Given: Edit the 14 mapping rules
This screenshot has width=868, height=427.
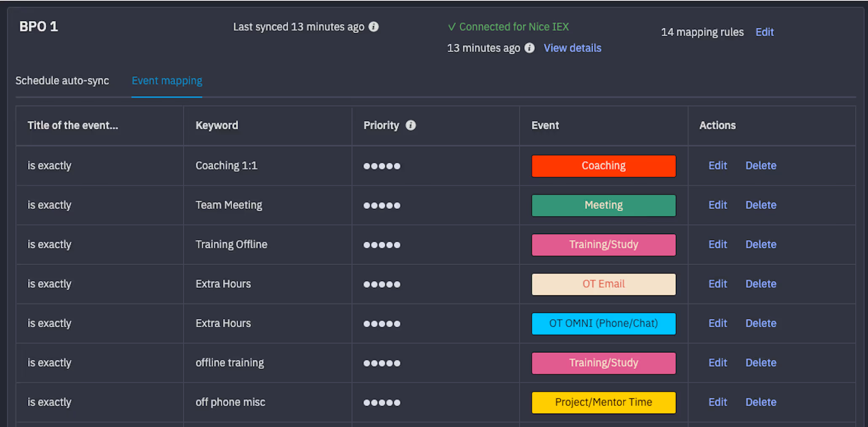Looking at the screenshot, I should (765, 32).
